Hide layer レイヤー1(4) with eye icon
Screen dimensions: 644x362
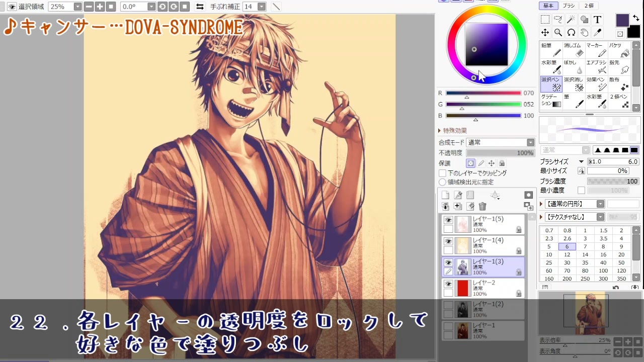pos(448,241)
